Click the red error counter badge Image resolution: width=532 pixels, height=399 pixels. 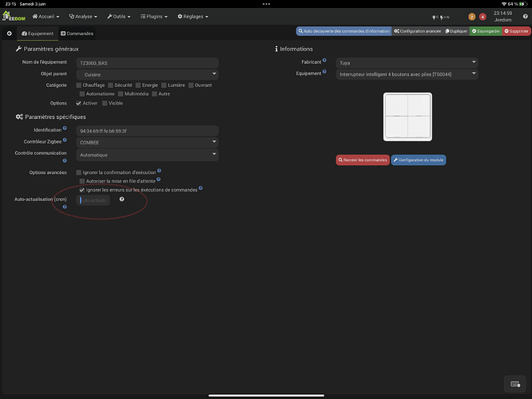coord(482,17)
